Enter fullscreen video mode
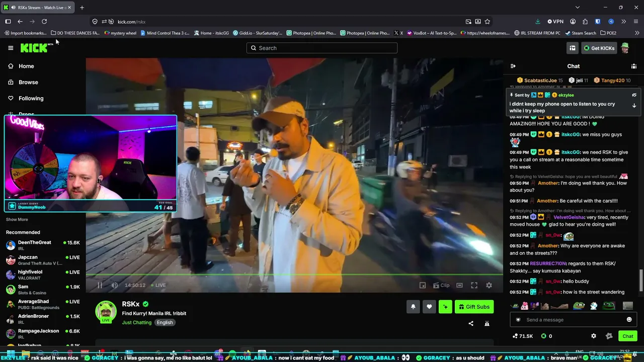 [474, 285]
